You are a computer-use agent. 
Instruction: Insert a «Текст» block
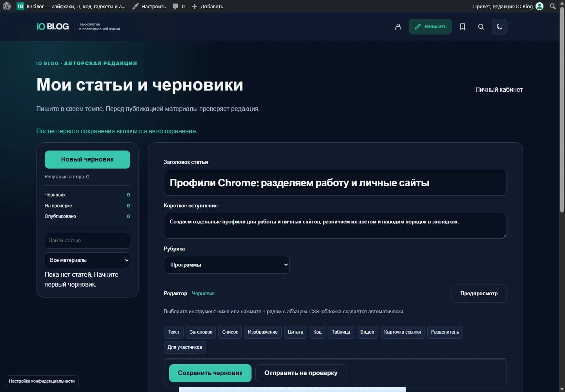pos(173,332)
